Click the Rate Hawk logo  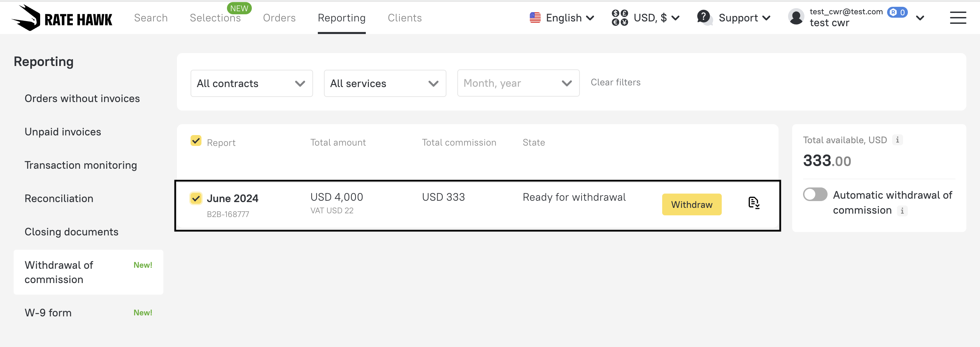[x=62, y=18]
